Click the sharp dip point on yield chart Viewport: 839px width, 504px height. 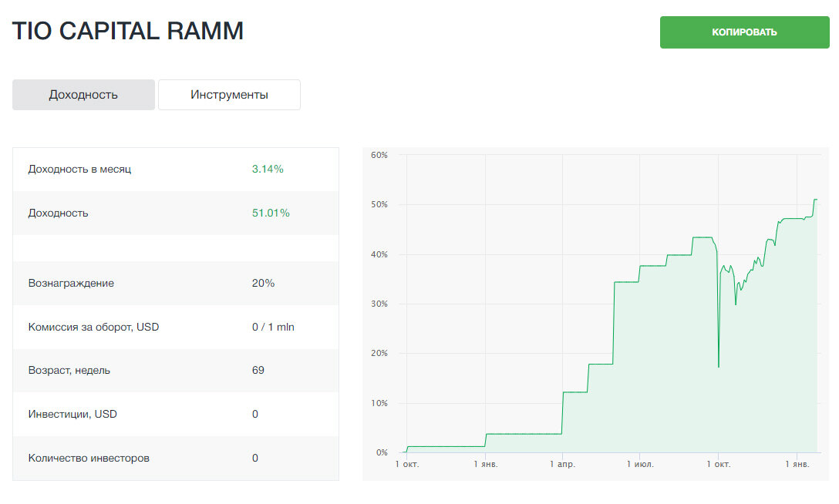pyautogui.click(x=719, y=367)
